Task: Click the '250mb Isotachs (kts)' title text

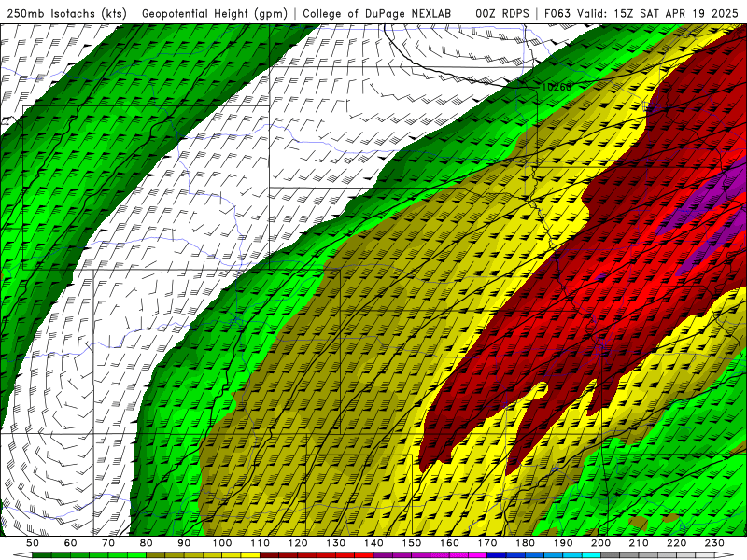Action: pyautogui.click(x=66, y=13)
